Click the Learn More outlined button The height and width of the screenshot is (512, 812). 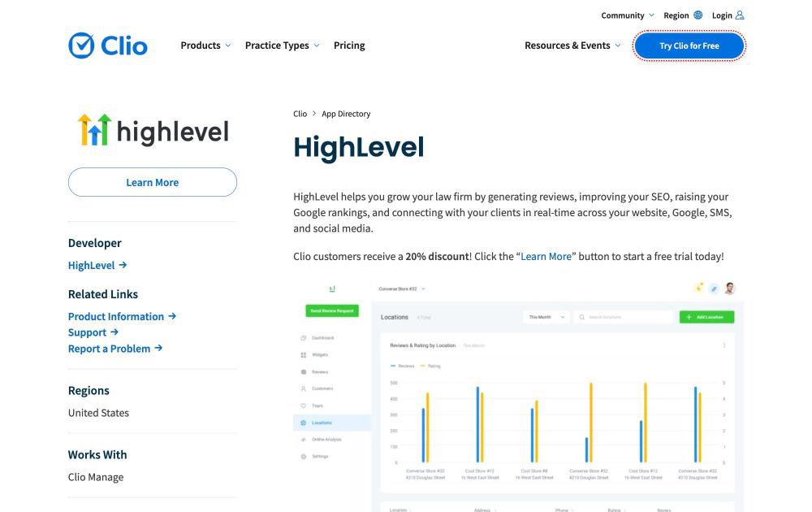point(153,182)
